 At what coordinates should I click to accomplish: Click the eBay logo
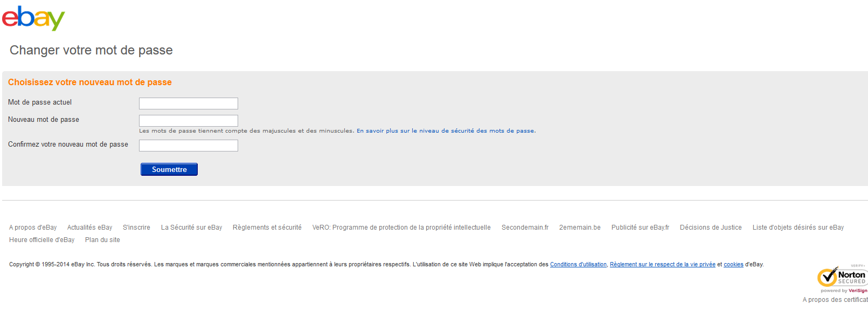(33, 18)
